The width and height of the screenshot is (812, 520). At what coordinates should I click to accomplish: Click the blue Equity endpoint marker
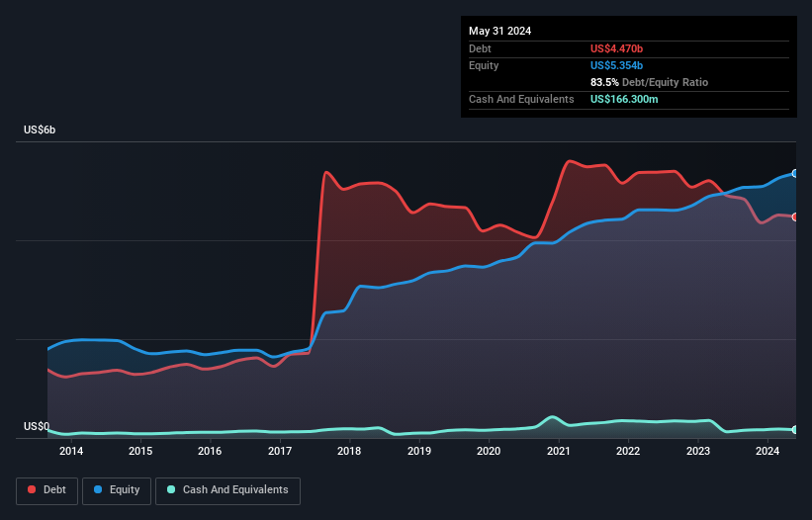(x=795, y=173)
